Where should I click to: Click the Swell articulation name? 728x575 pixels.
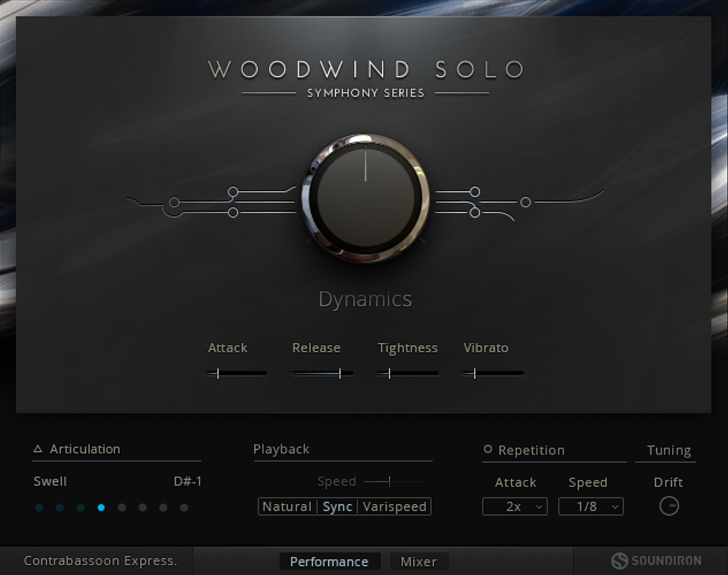[50, 481]
